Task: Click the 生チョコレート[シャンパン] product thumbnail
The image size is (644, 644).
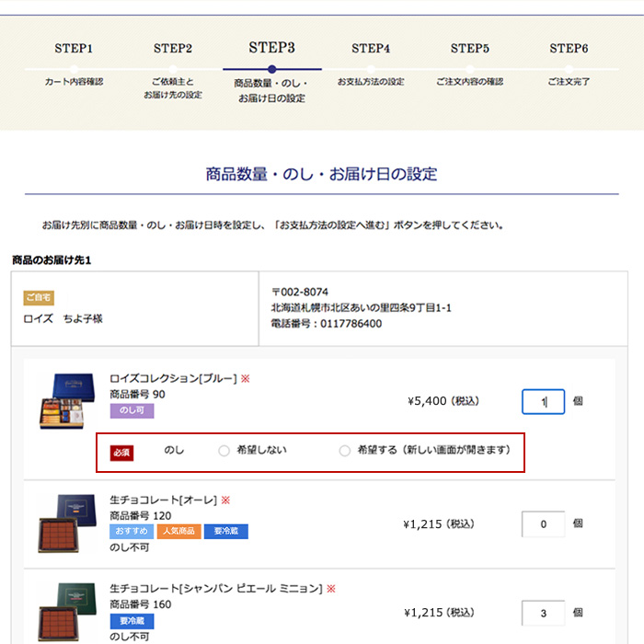Action: pyautogui.click(x=67, y=612)
